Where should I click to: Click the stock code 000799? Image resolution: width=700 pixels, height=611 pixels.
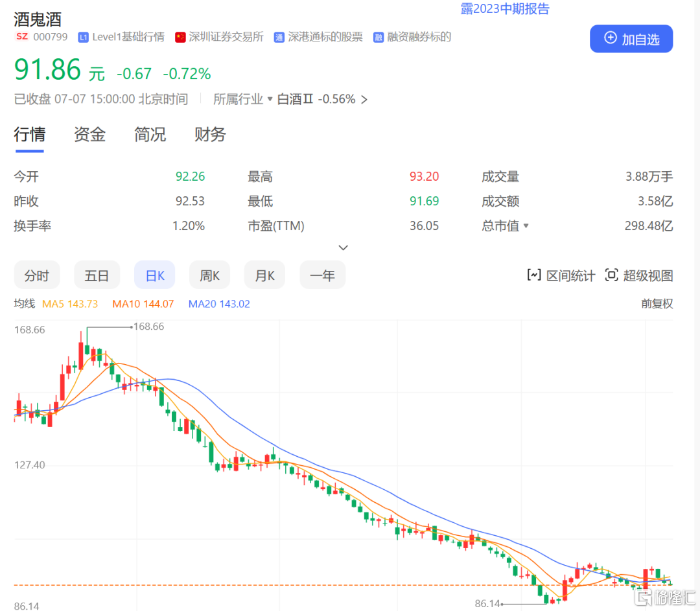point(51,36)
